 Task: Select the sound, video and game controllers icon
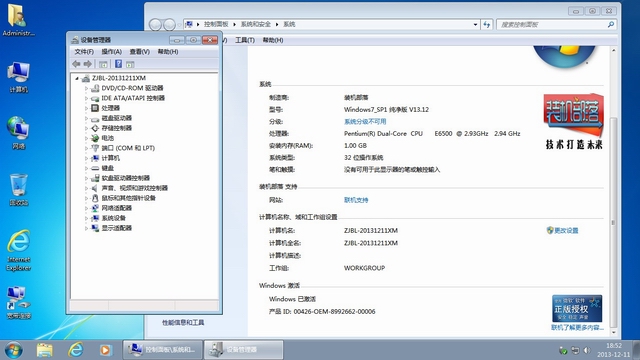pyautogui.click(x=95, y=188)
